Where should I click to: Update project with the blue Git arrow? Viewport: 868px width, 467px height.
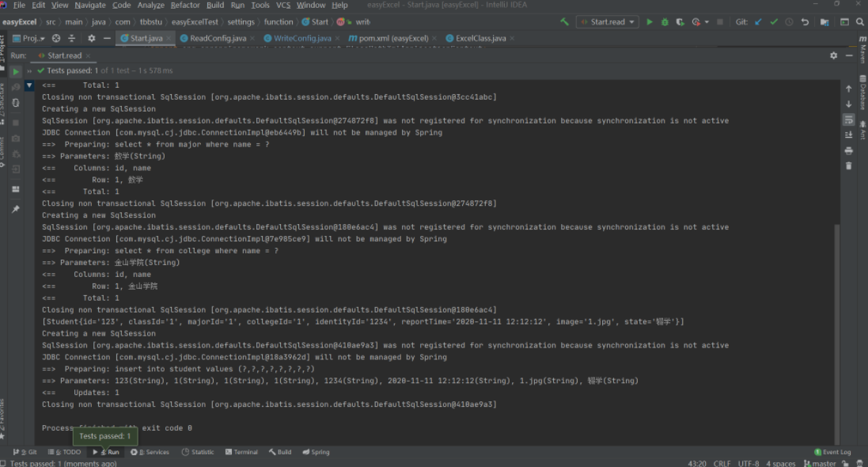point(758,22)
